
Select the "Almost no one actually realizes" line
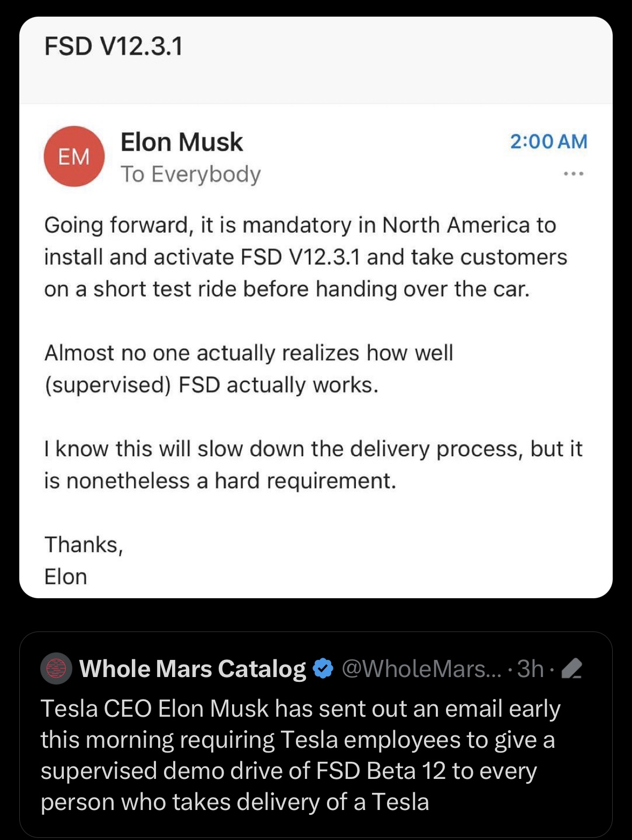(x=249, y=353)
